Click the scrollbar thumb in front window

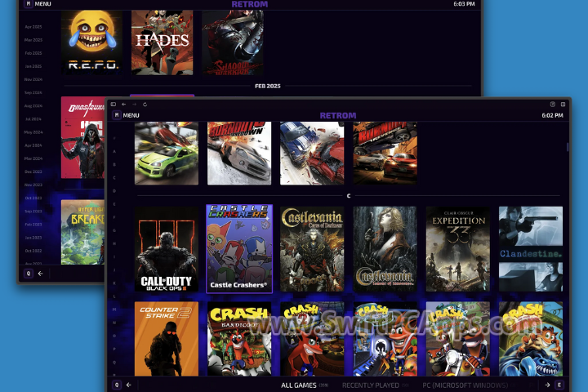[x=568, y=147]
